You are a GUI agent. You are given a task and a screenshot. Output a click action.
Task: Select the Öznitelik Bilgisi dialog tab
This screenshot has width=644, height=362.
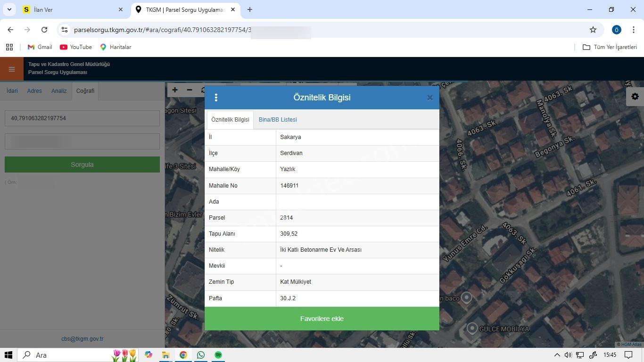pos(230,120)
